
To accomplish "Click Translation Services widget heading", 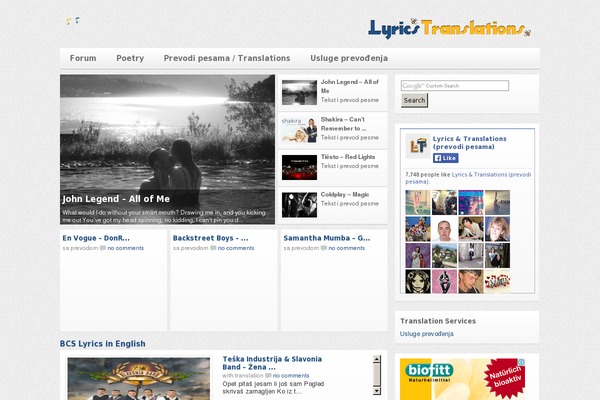I will (438, 321).
